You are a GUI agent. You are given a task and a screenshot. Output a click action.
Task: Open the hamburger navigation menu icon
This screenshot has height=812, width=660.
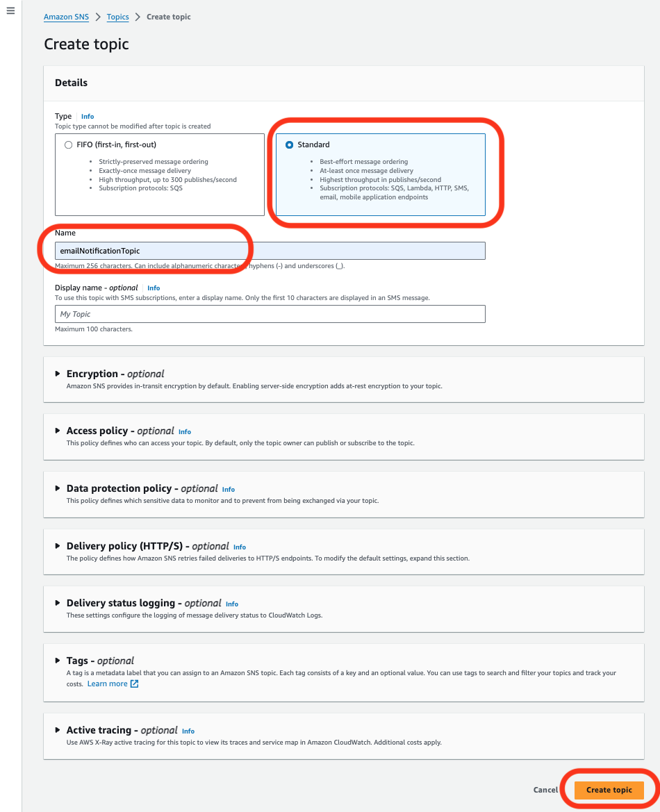pos(10,10)
